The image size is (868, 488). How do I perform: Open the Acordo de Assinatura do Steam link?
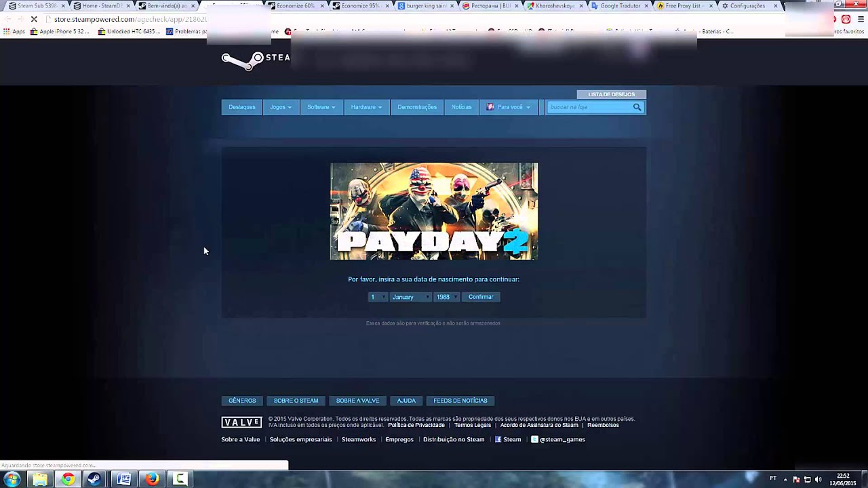[539, 425]
